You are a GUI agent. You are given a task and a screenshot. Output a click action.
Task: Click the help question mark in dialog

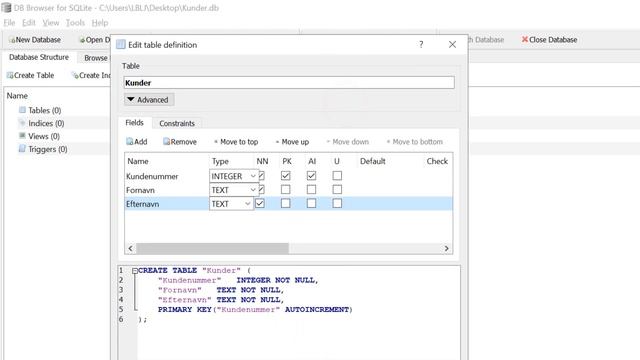click(x=421, y=44)
